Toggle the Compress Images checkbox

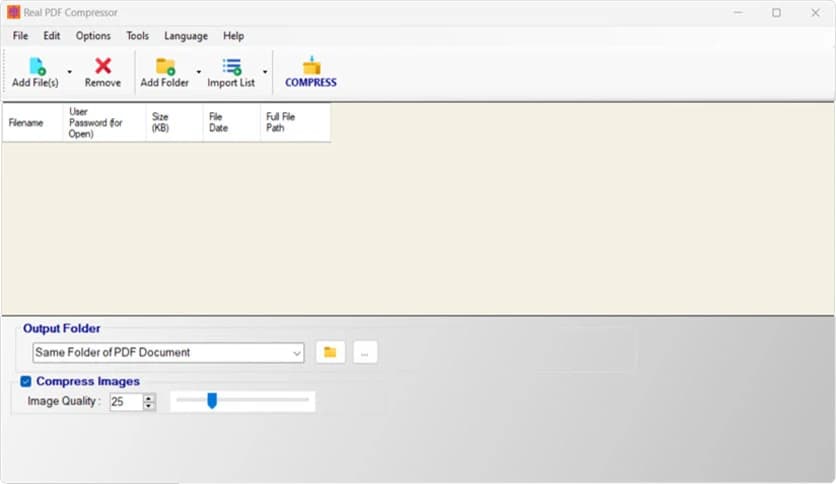tap(26, 381)
